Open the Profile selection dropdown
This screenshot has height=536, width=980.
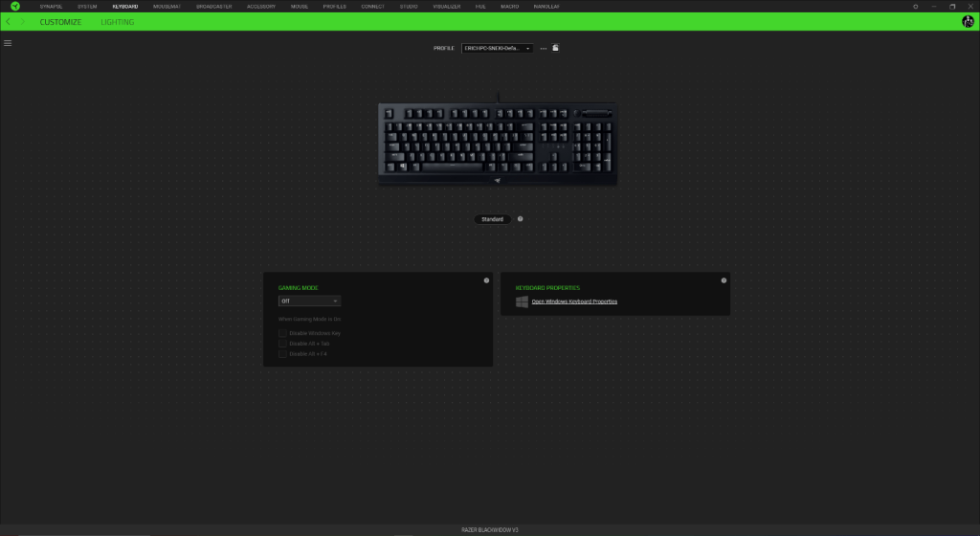pos(498,48)
